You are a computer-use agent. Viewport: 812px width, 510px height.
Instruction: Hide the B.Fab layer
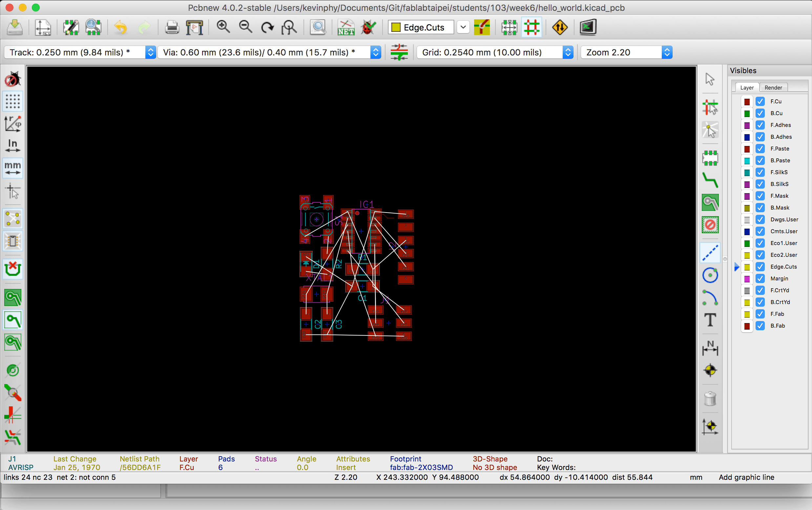click(760, 326)
